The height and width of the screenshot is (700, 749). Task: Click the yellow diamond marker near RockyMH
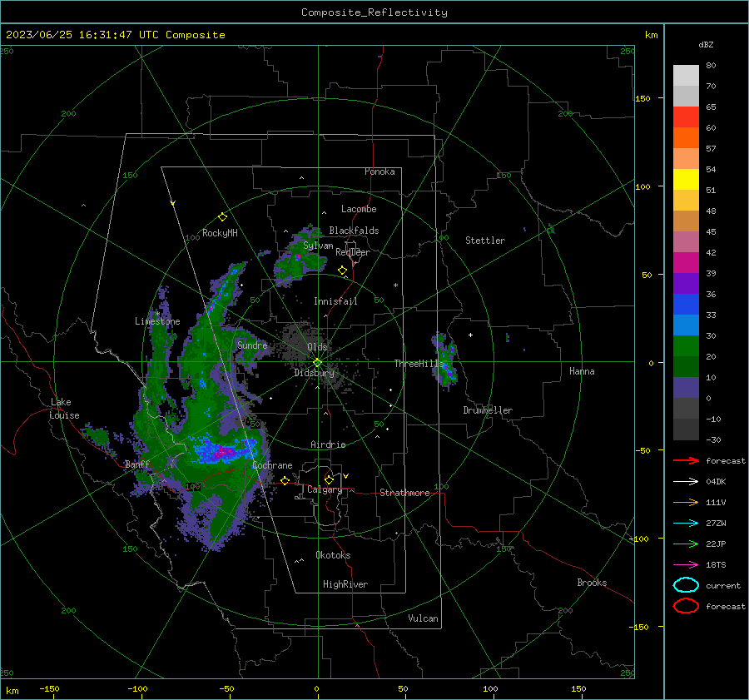coord(222,217)
